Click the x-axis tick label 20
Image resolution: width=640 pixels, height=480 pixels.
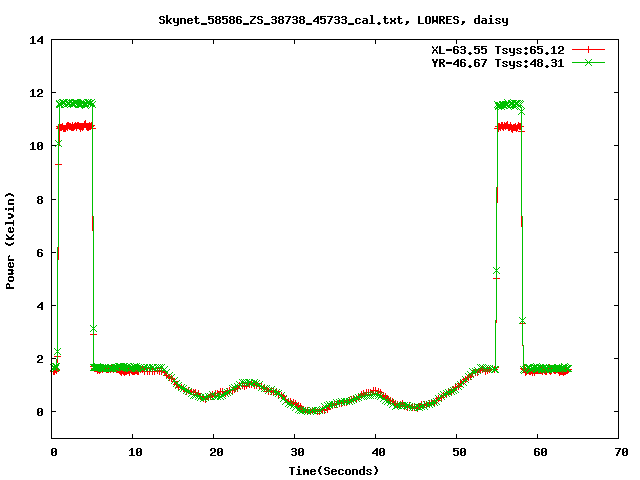pos(216,452)
